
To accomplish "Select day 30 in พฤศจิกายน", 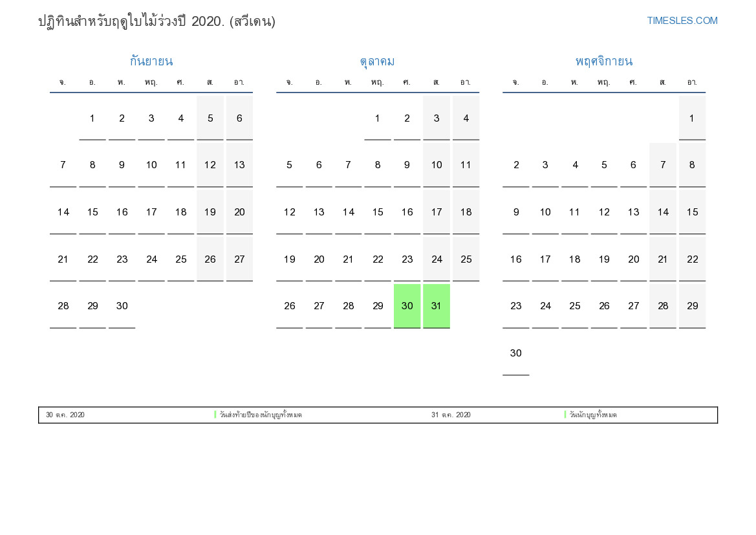I will pyautogui.click(x=515, y=353).
